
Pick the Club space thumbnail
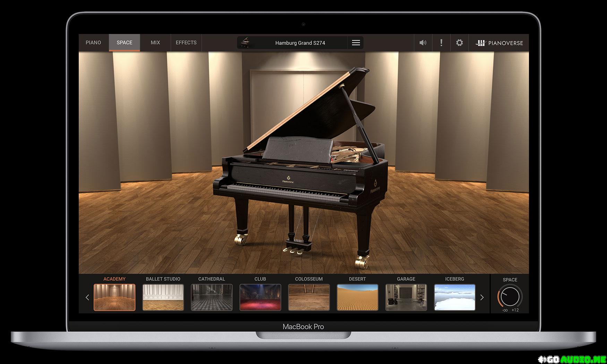coord(260,297)
